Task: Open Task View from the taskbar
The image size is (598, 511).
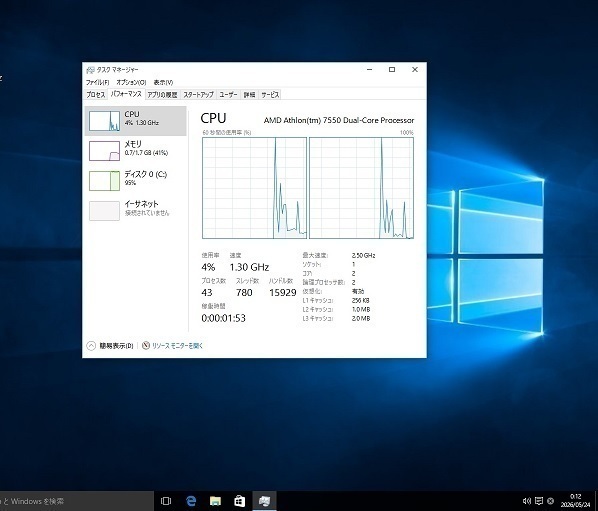Action: pos(166,501)
